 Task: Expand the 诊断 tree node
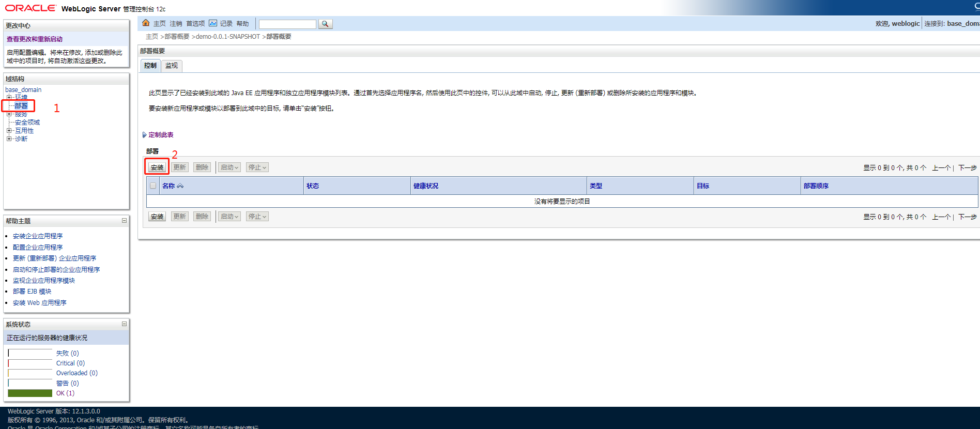(x=9, y=139)
